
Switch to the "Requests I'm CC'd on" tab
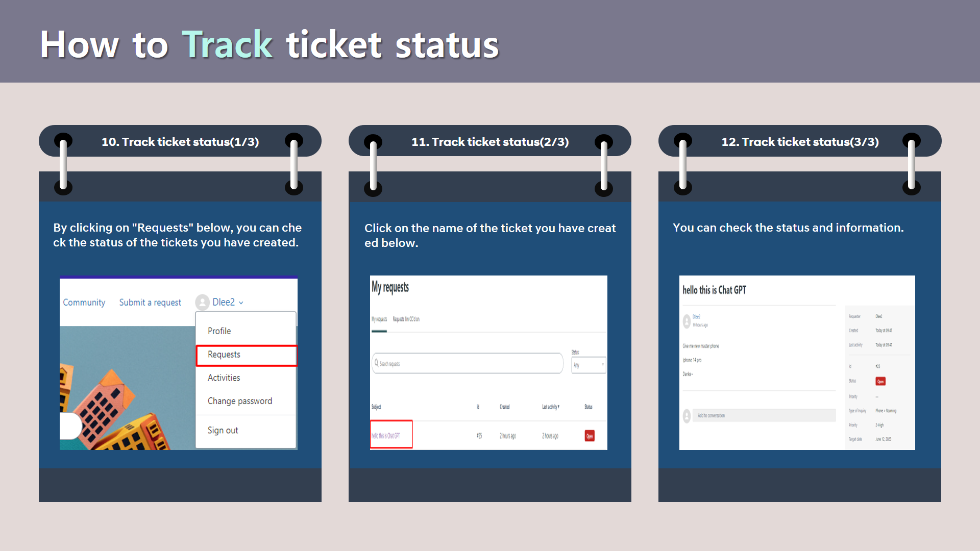(406, 319)
